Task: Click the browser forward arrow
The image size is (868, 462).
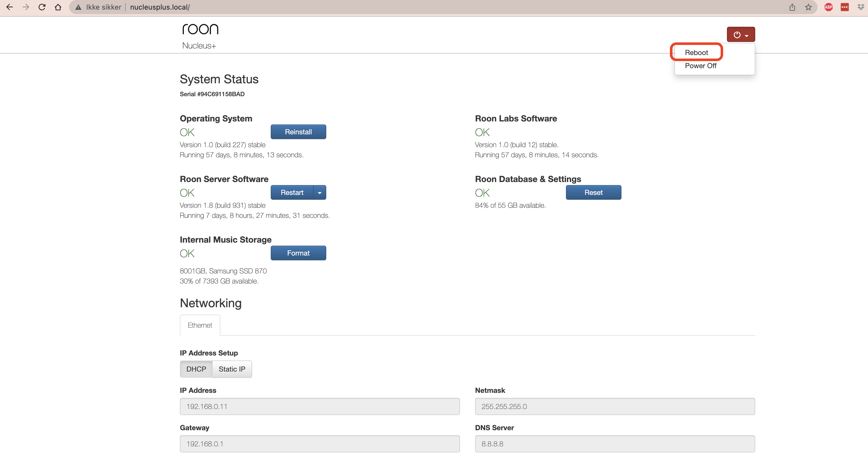Action: point(25,7)
